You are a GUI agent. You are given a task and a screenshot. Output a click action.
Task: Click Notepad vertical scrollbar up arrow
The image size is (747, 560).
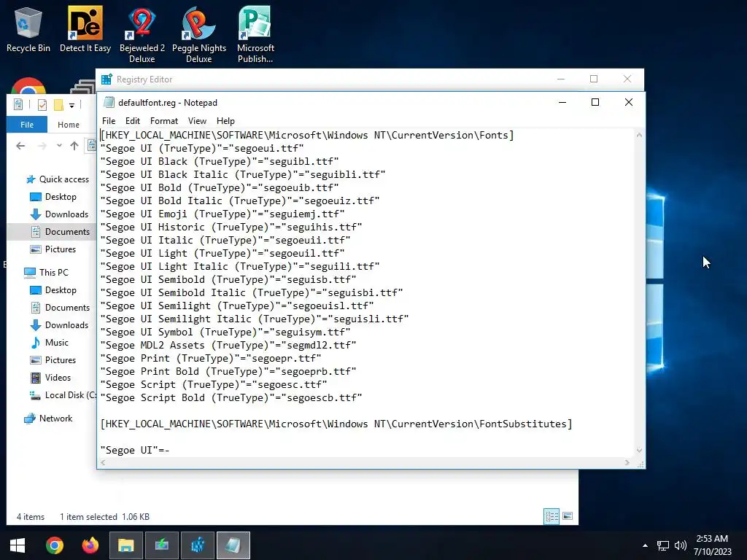[639, 135]
